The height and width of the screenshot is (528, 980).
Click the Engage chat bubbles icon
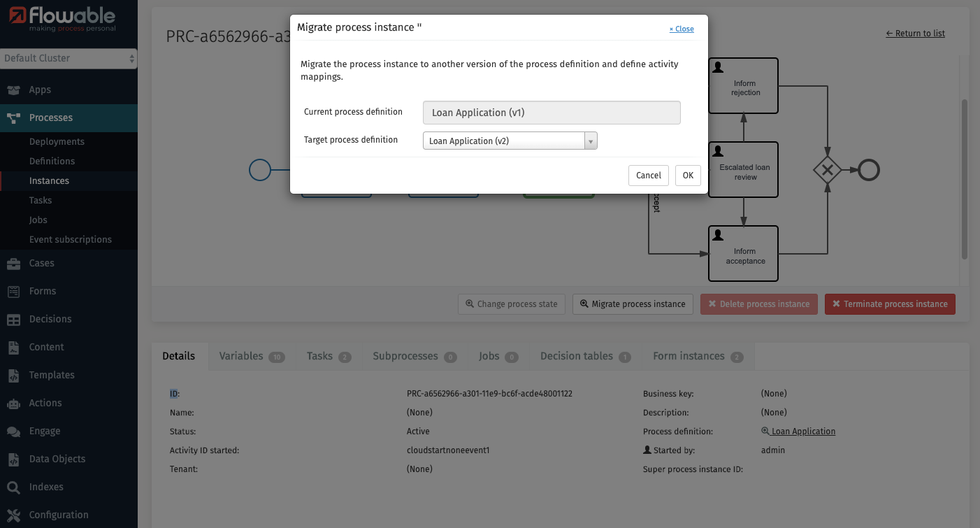tap(13, 431)
